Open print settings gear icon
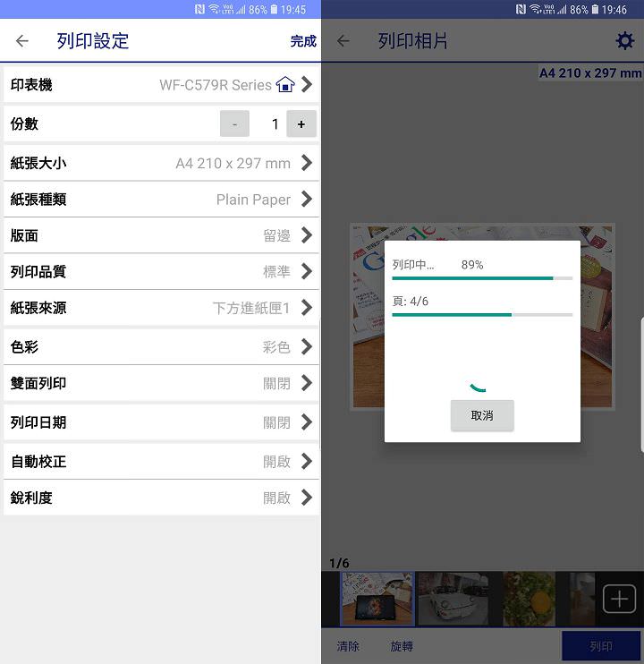644x664 pixels. [x=624, y=40]
